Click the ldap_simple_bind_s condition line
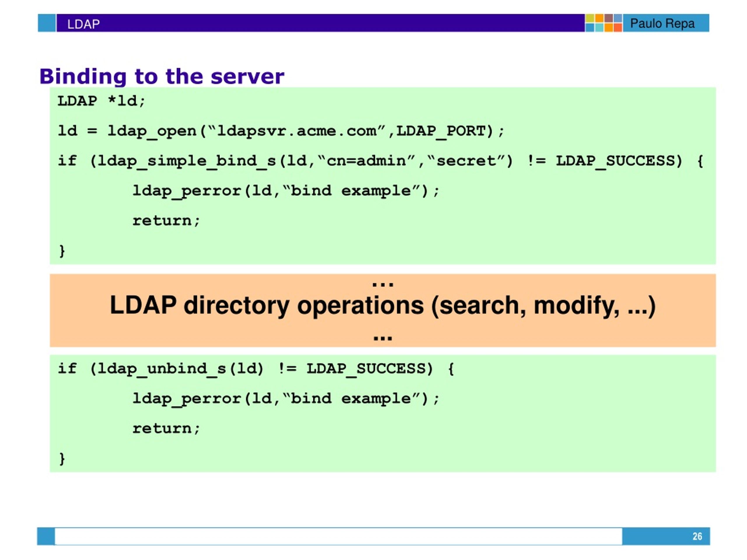The image size is (747, 560). tap(381, 161)
